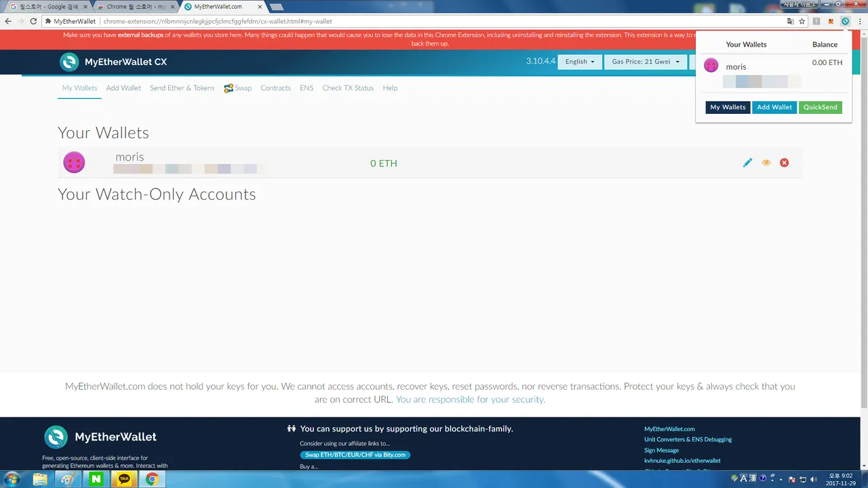Click the gray T extension icon
This screenshot has width=868, height=488.
(x=816, y=21)
